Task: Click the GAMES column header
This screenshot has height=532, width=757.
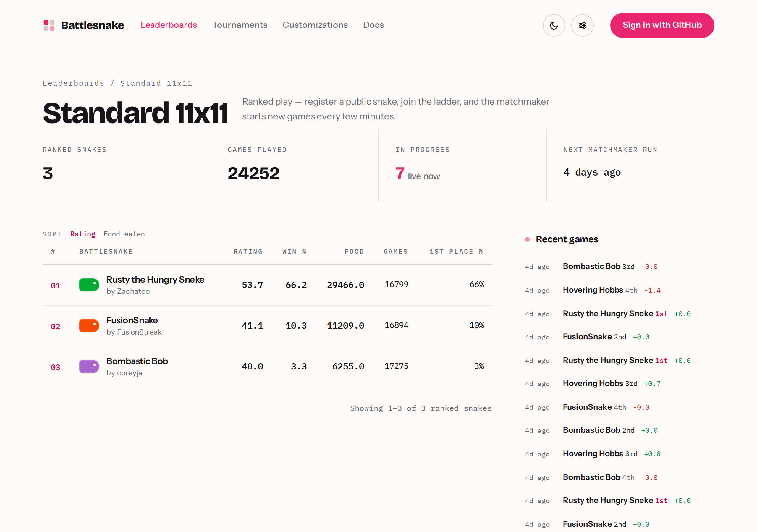Action: coord(396,252)
